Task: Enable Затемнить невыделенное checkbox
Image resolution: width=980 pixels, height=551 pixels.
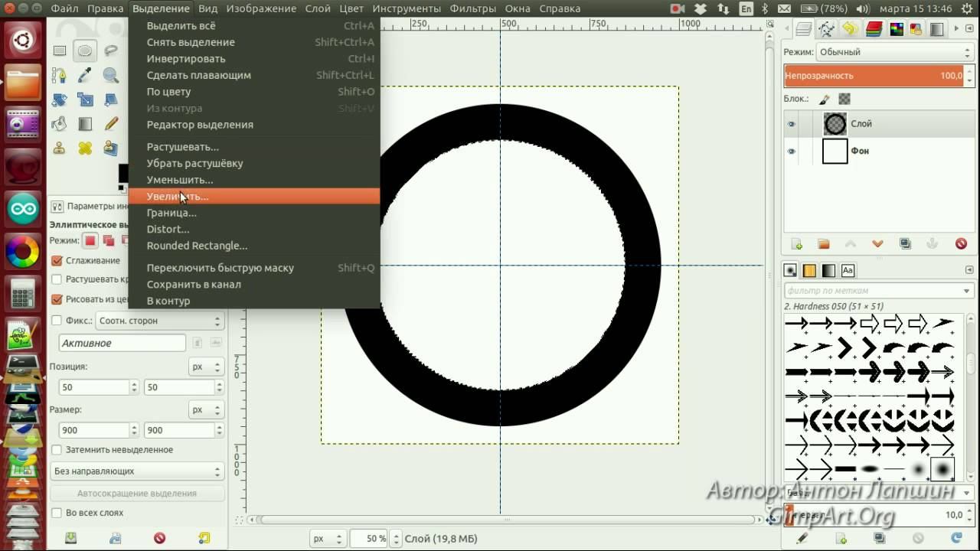Action: 57,450
